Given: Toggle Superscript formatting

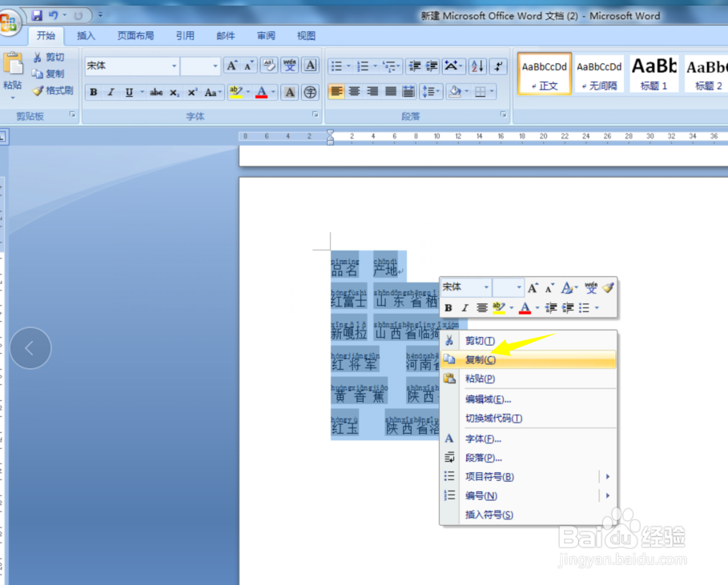Looking at the screenshot, I should coord(192,92).
